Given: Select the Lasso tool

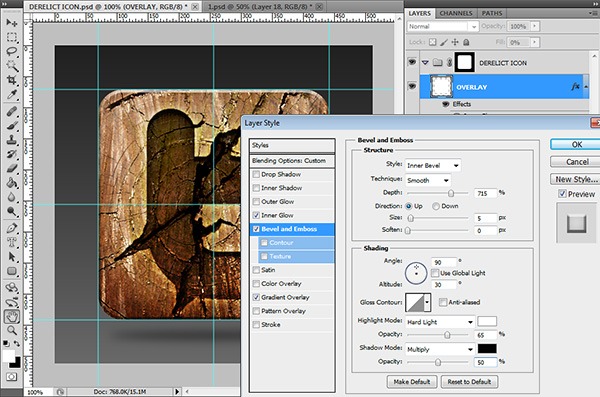Looking at the screenshot, I should click(x=11, y=52).
